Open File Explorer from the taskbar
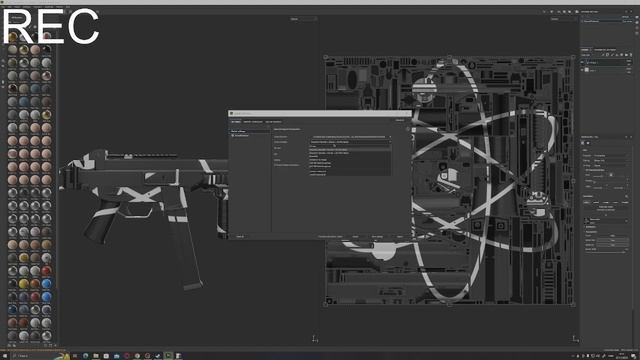The height and width of the screenshot is (360, 640). click(96, 356)
